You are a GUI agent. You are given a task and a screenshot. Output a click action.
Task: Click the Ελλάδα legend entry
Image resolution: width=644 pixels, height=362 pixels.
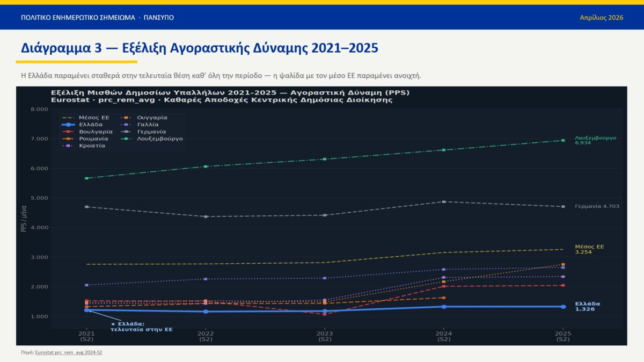(x=90, y=125)
